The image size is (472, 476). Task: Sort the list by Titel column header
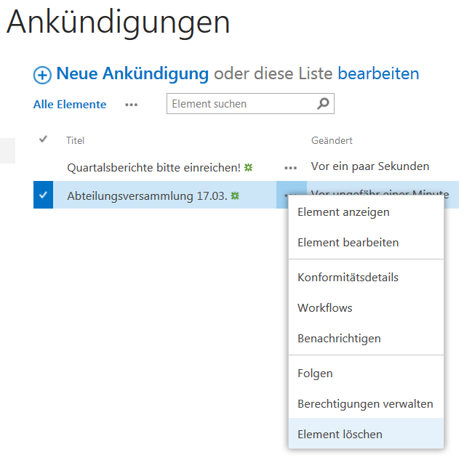click(x=75, y=140)
